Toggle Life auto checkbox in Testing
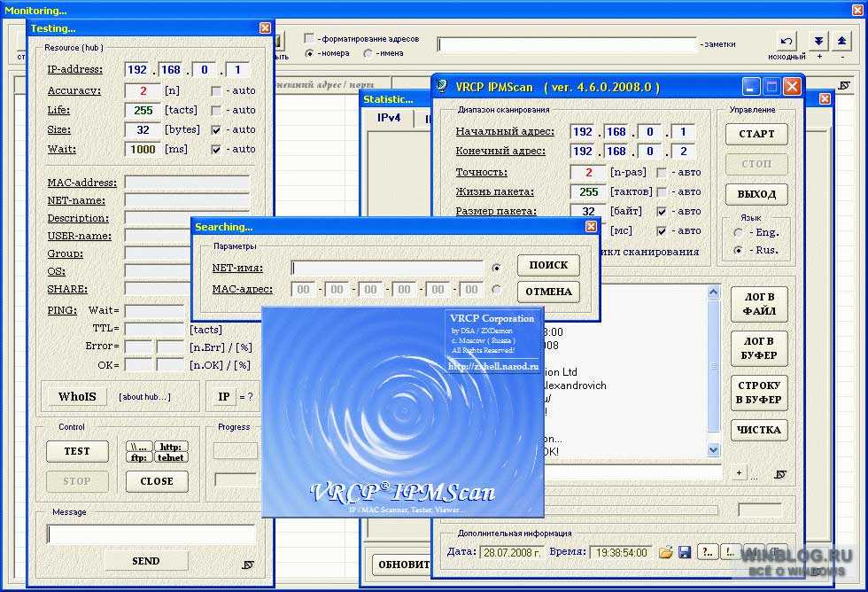The height and width of the screenshot is (592, 868). (216, 110)
